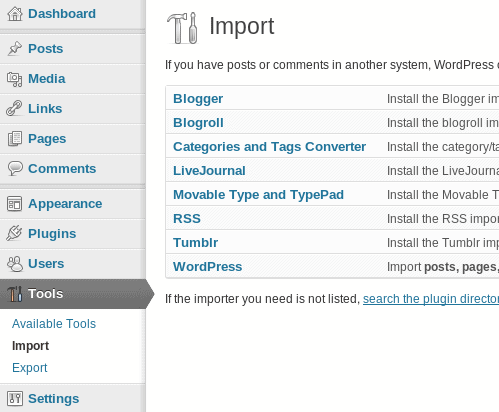Click the Dashboard house icon
Viewport: 499px width, 412px height.
coord(15,14)
